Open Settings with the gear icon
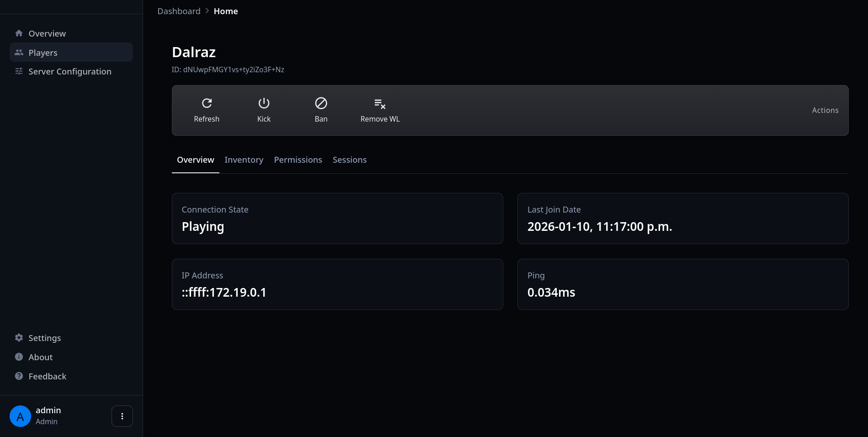Screen dimensions: 868x437 click(x=19, y=338)
